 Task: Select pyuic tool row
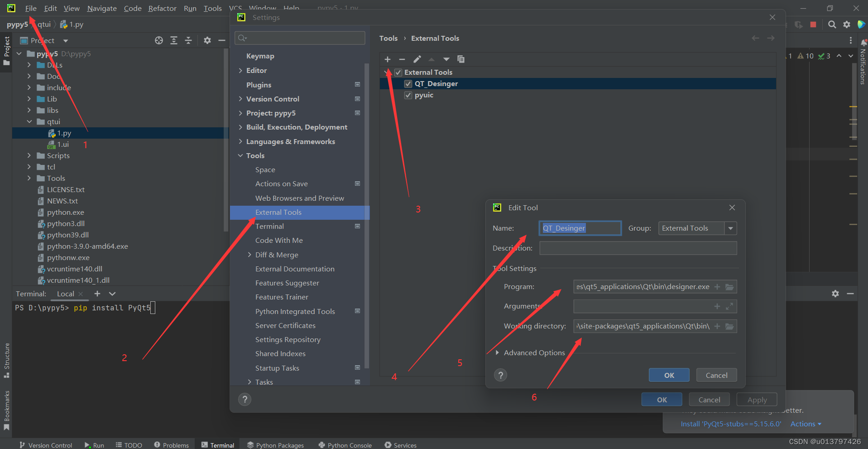point(578,95)
